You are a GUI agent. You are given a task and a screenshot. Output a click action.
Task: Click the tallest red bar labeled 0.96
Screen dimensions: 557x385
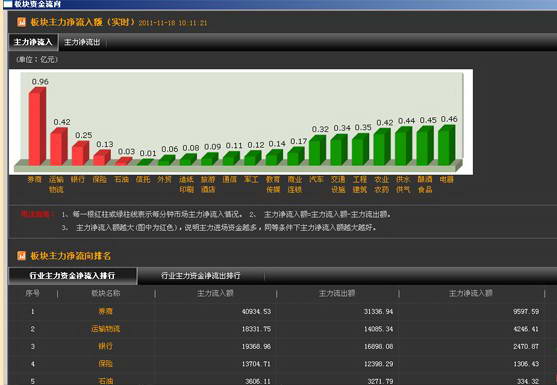tap(37, 126)
